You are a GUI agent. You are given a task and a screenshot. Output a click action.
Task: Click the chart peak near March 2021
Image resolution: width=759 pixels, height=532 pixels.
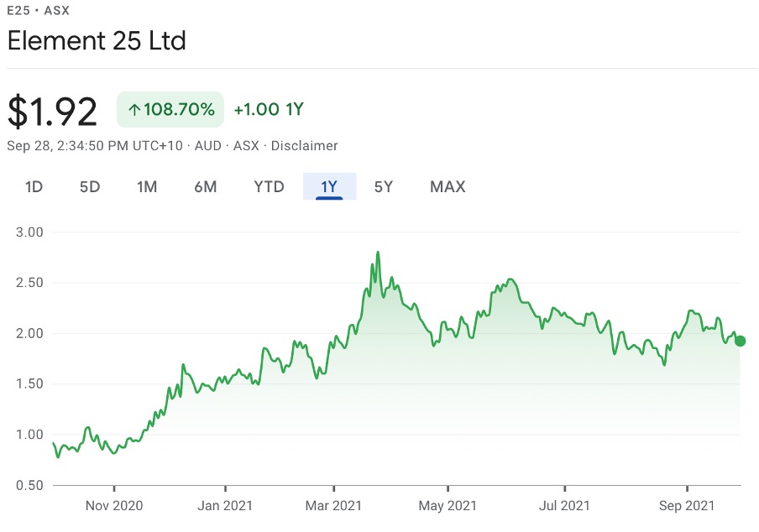[378, 253]
